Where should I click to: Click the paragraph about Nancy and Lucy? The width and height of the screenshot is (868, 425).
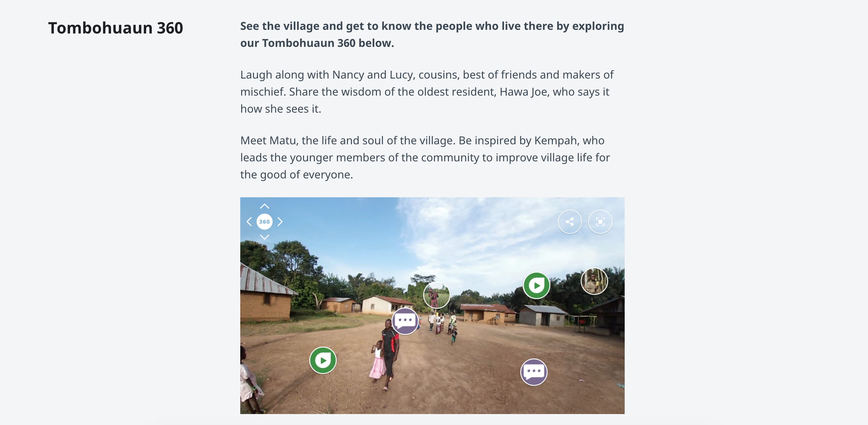point(427,91)
